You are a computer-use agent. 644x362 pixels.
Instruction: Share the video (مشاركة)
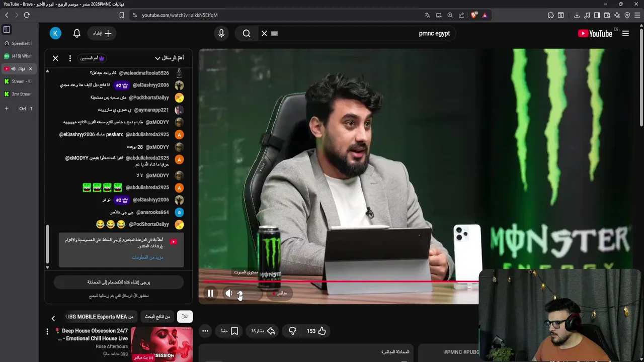263,331
